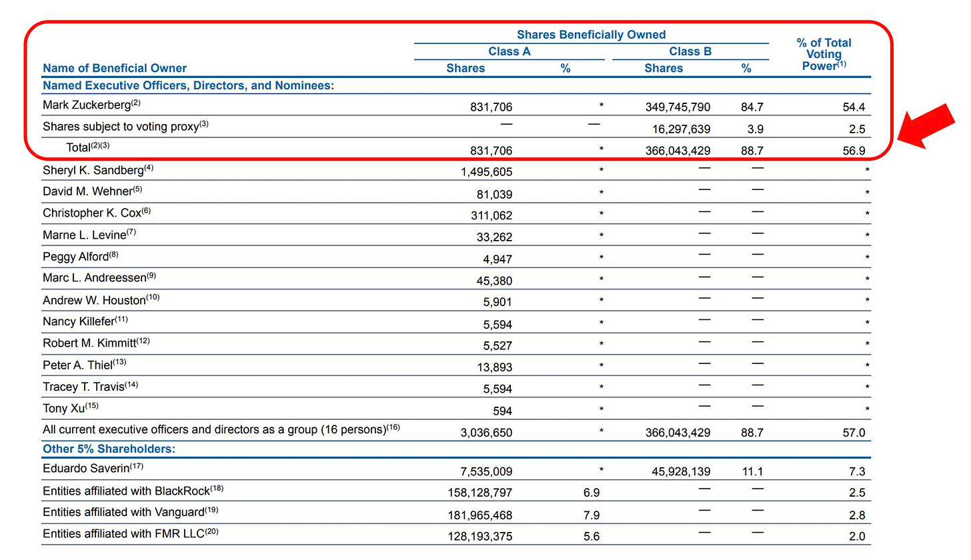971x560 pixels.
Task: Click the Total row label under Zuckerberg
Action: [87, 148]
